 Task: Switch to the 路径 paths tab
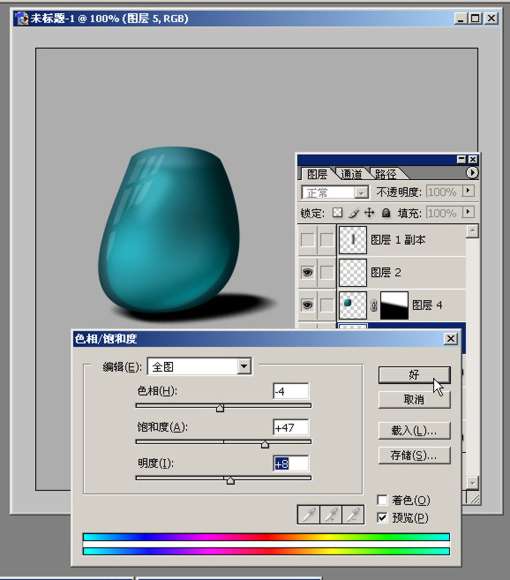[386, 174]
